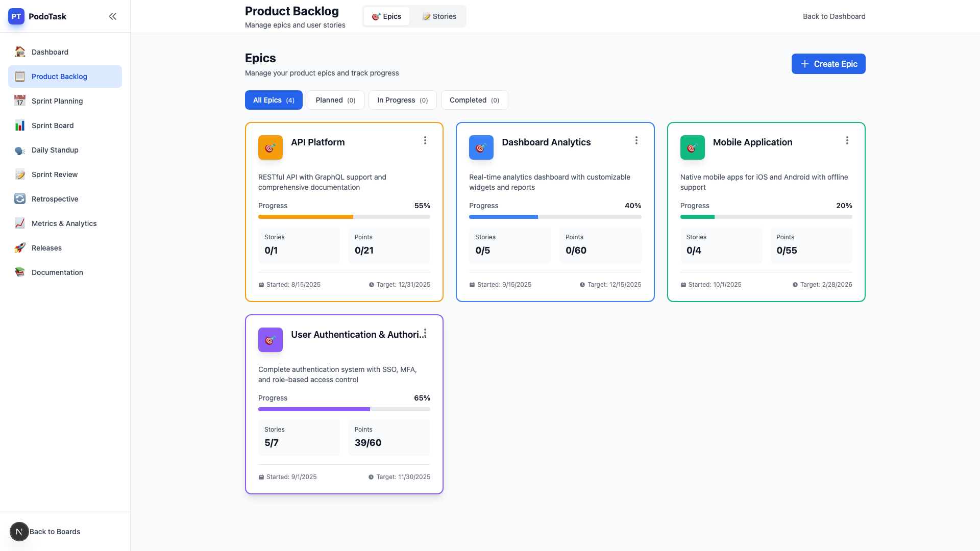
Task: Select the Planned epics filter
Action: click(335, 100)
